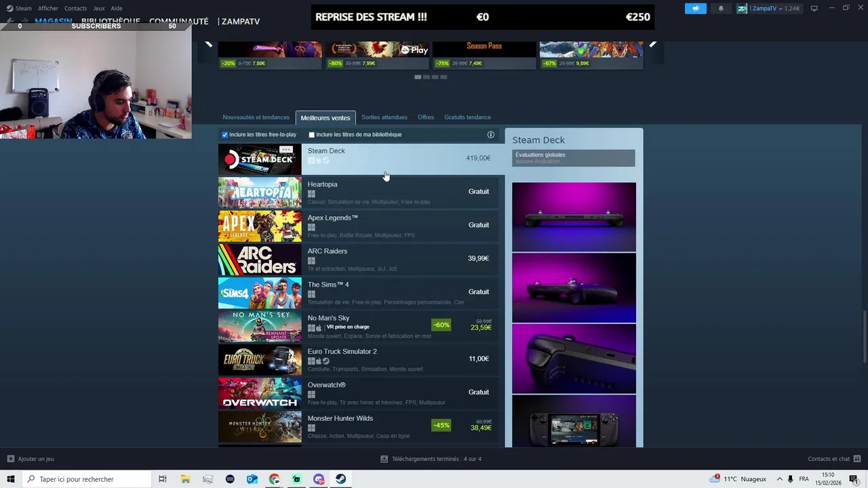Click the Steam Deck capsule image
Image resolution: width=868 pixels, height=488 pixels.
tap(260, 159)
